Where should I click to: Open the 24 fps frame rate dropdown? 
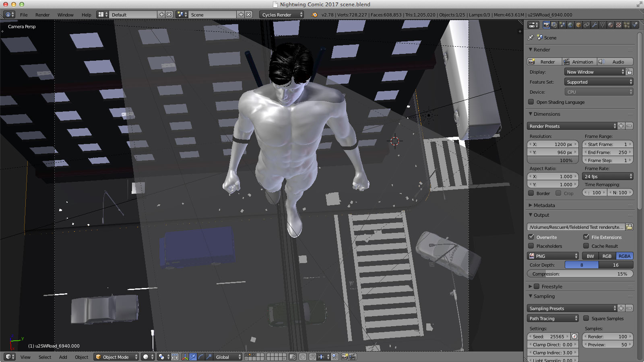pos(608,176)
